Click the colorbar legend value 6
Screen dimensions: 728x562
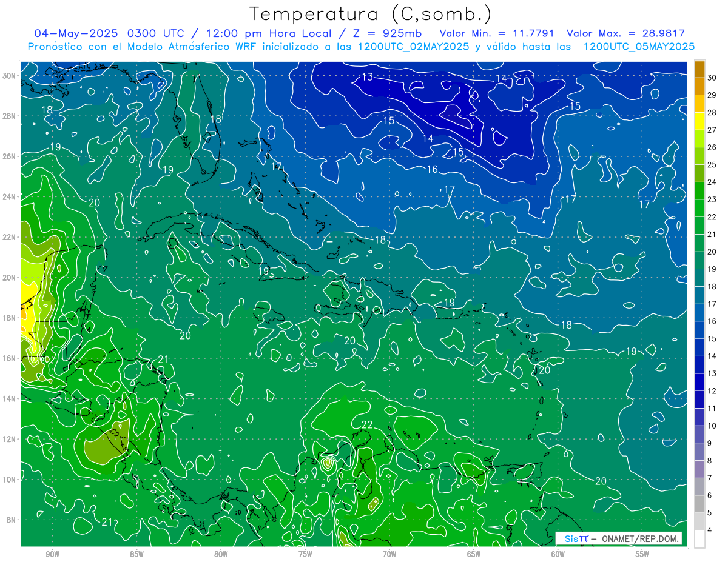click(x=710, y=495)
